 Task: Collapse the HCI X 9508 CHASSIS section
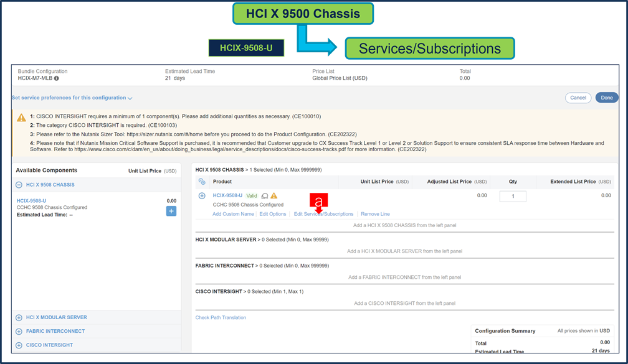[19, 185]
